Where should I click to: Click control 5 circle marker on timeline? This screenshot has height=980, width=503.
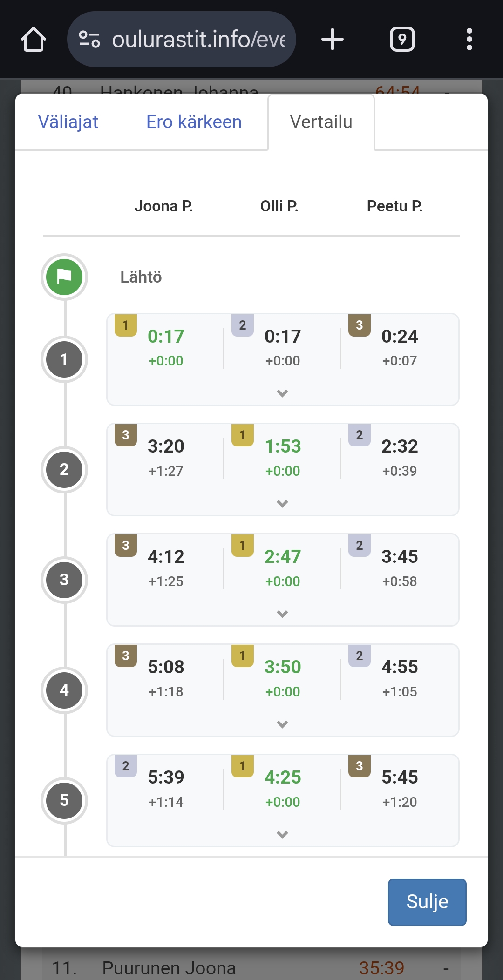(x=64, y=800)
